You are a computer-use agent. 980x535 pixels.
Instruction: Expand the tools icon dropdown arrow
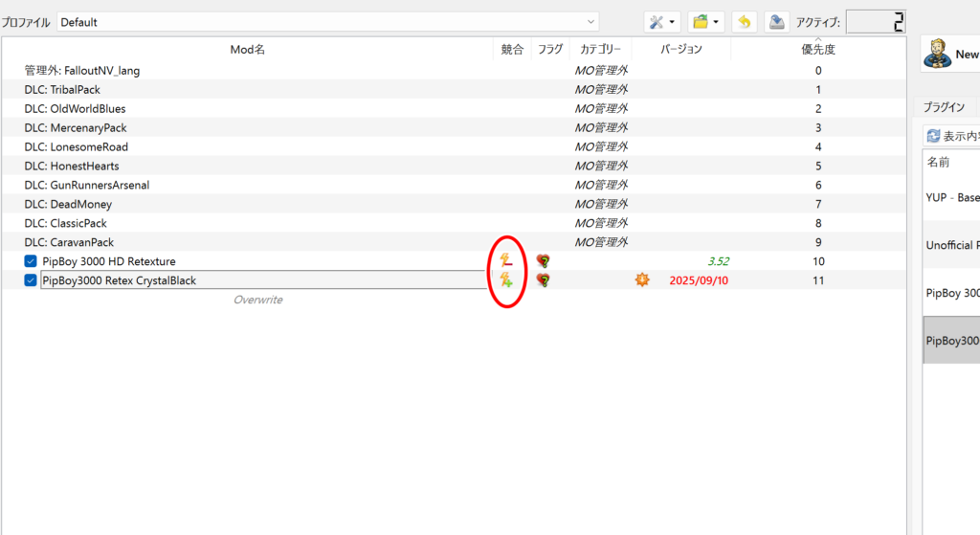pos(672,22)
